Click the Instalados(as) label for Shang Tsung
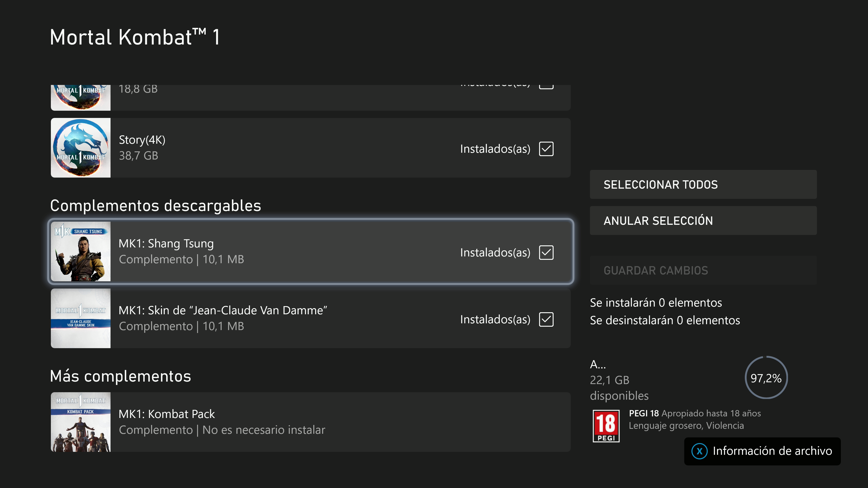This screenshot has height=488, width=868. [495, 253]
